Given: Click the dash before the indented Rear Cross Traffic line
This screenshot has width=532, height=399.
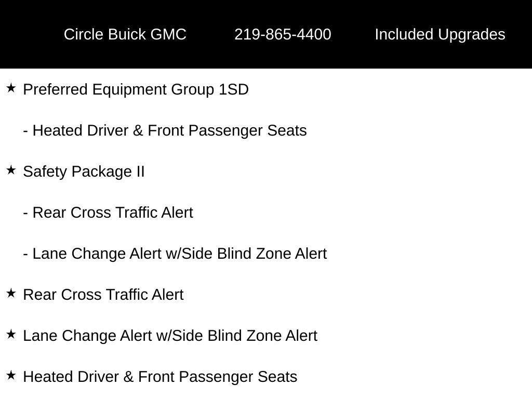Looking at the screenshot, I should pos(25,213).
